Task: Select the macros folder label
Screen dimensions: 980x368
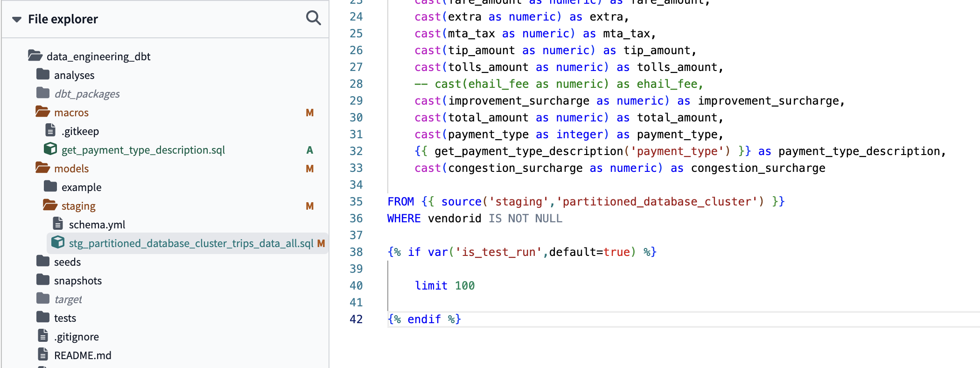Action: tap(71, 113)
